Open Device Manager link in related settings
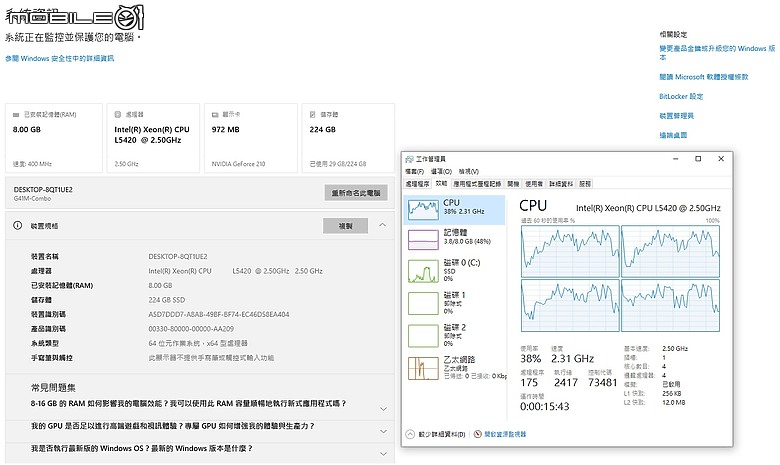Image resolution: width=780 pixels, height=465 pixels. [676, 116]
